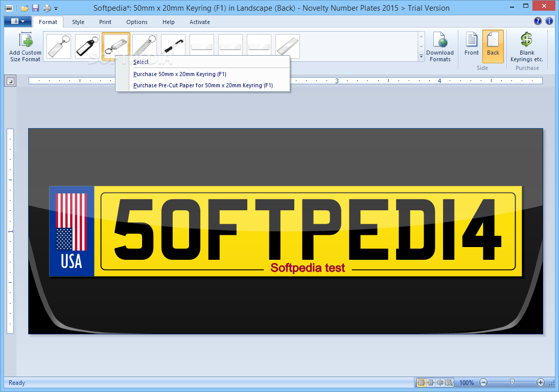Choose Purchase Pre-Cut Paper for 50mm x 20mm Keyring
The image size is (559, 392).
tap(202, 85)
